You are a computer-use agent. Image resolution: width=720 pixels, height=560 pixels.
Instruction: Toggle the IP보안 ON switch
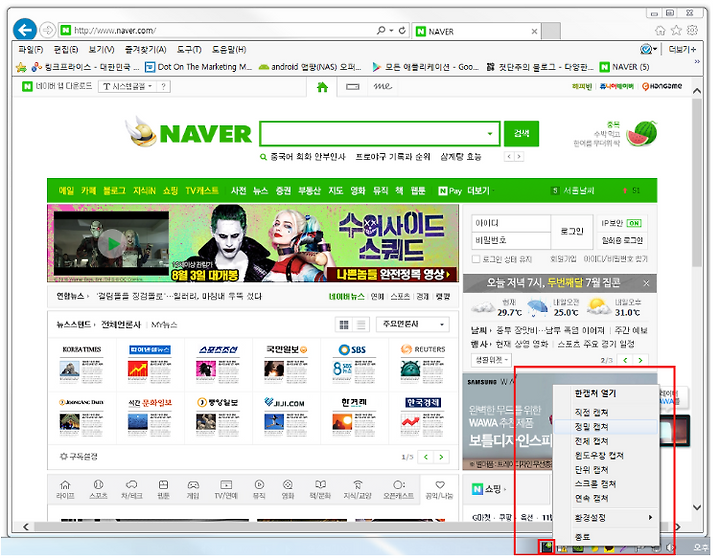(634, 223)
